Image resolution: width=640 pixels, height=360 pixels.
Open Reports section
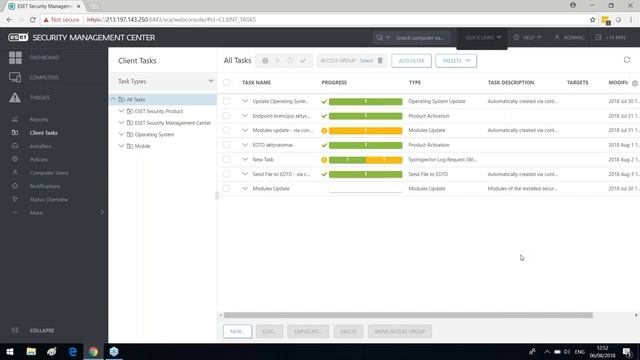click(x=39, y=119)
